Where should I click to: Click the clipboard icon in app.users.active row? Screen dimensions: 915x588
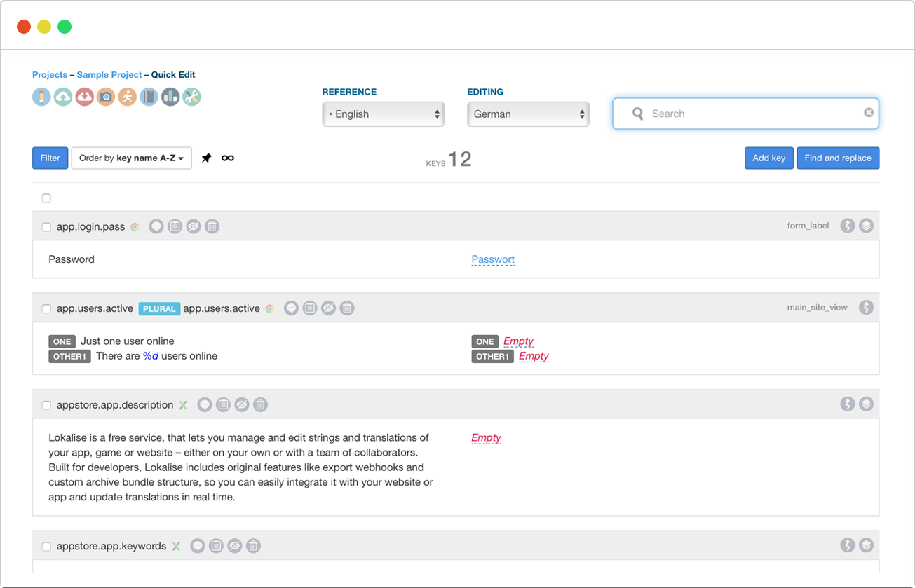pyautogui.click(x=310, y=308)
